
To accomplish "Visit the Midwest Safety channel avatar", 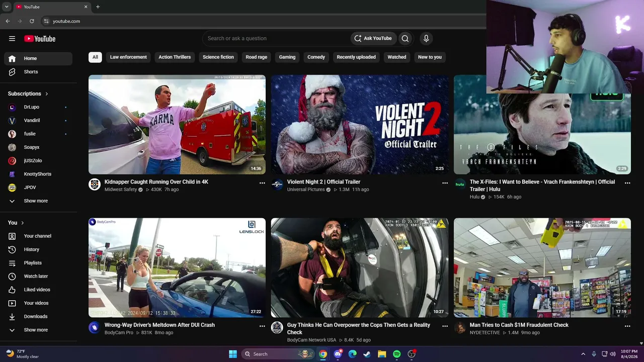I will (95, 185).
